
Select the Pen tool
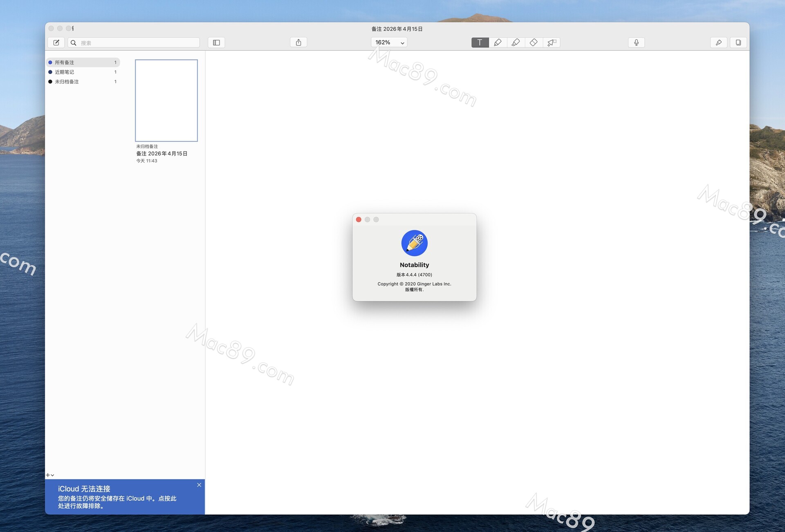(x=498, y=42)
